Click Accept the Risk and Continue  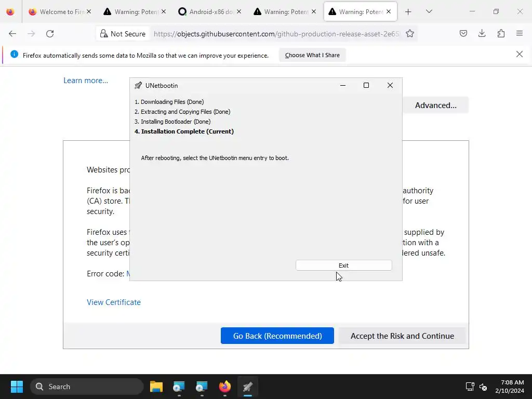click(402, 336)
